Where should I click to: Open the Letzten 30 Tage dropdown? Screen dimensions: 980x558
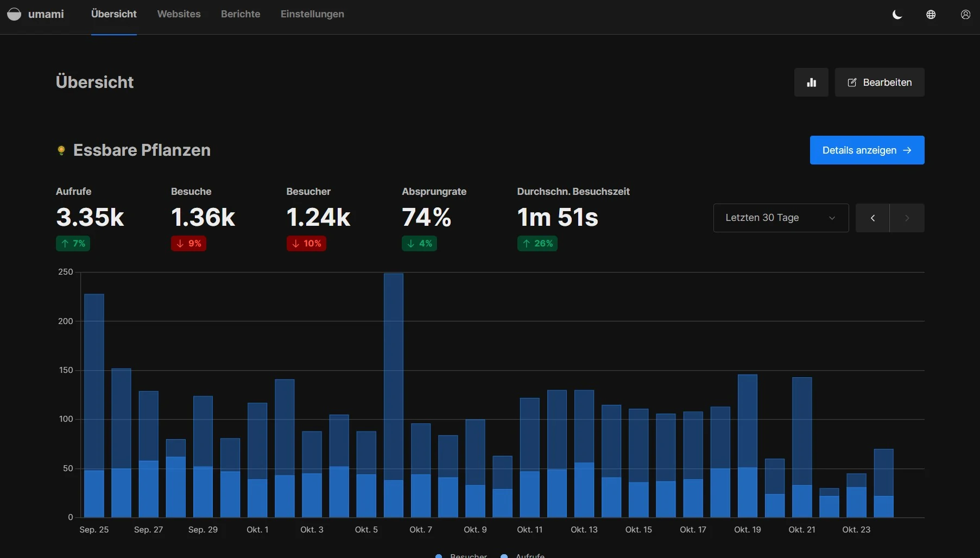(780, 218)
